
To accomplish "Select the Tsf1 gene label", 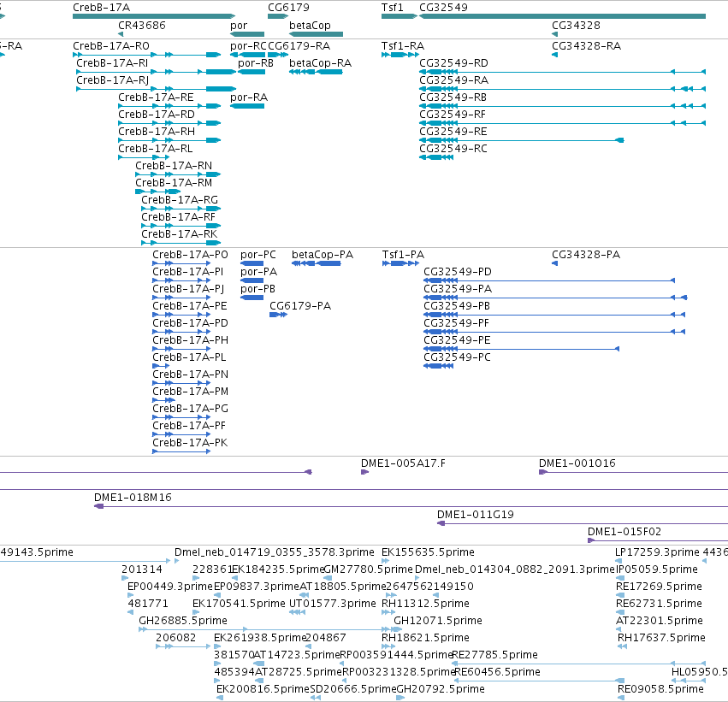I will (x=393, y=8).
